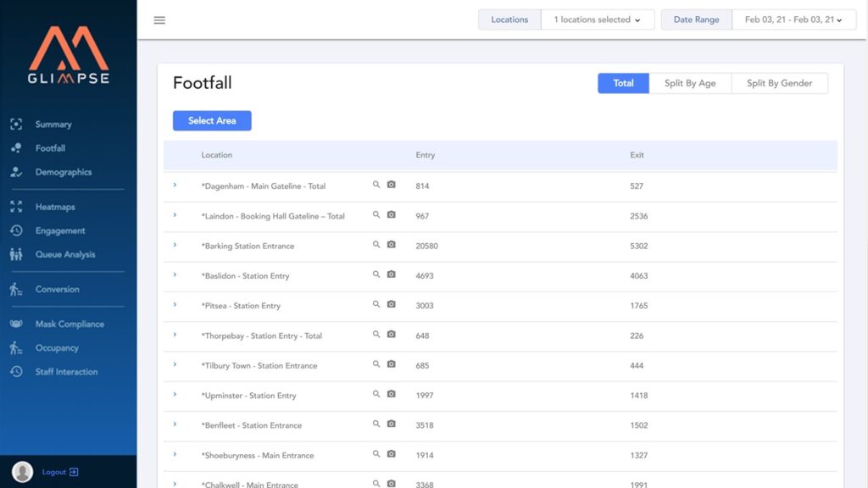Screen dimensions: 868x488
Task: Expand the Pitsea Station Entry row
Action: 175,304
